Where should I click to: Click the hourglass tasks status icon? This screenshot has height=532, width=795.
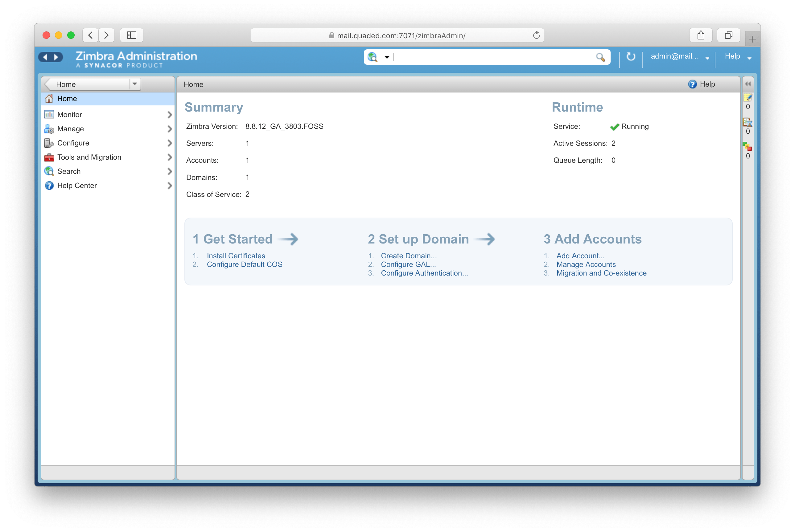coord(748,122)
